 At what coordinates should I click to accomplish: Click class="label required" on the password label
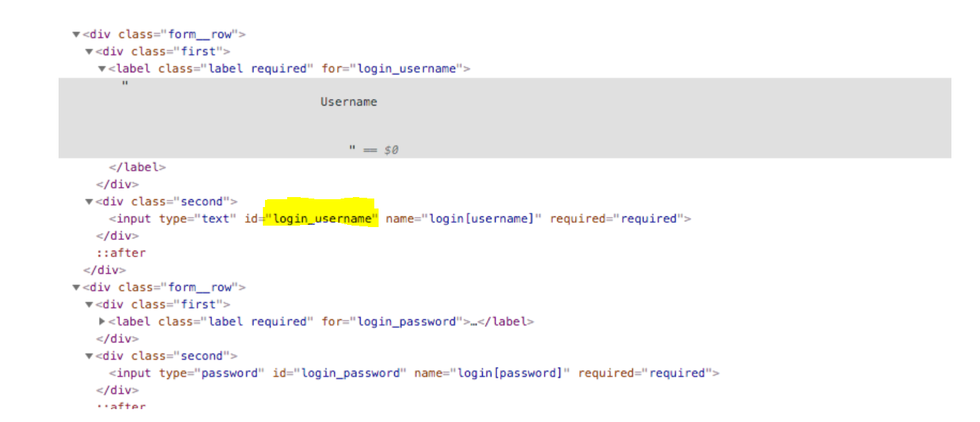pos(236,321)
